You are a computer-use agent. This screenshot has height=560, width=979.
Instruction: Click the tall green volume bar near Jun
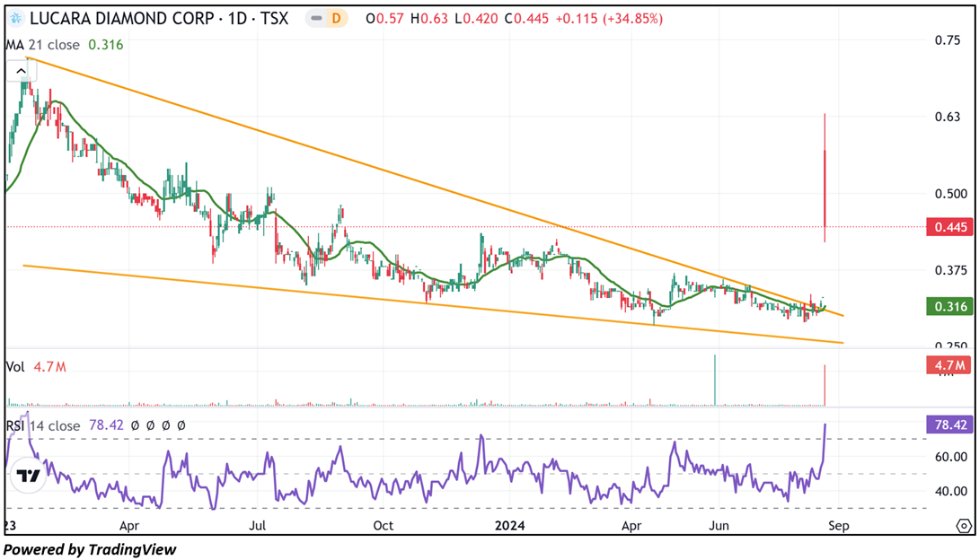click(715, 381)
